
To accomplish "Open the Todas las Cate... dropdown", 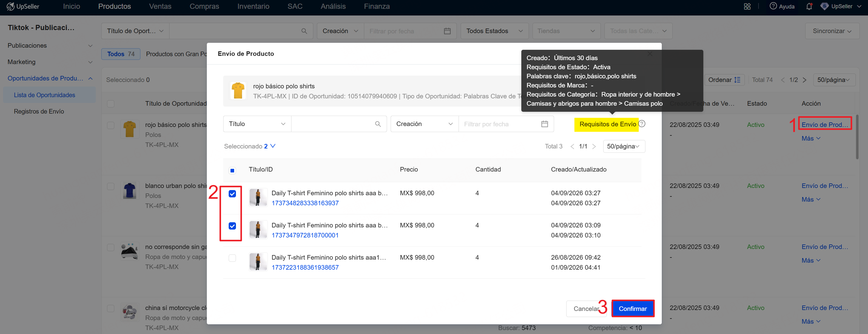I will click(x=638, y=31).
